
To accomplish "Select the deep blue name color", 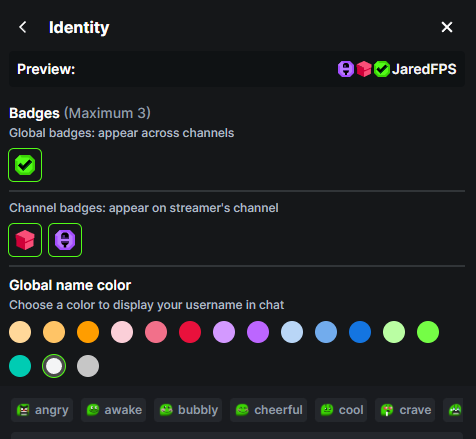I will point(360,332).
